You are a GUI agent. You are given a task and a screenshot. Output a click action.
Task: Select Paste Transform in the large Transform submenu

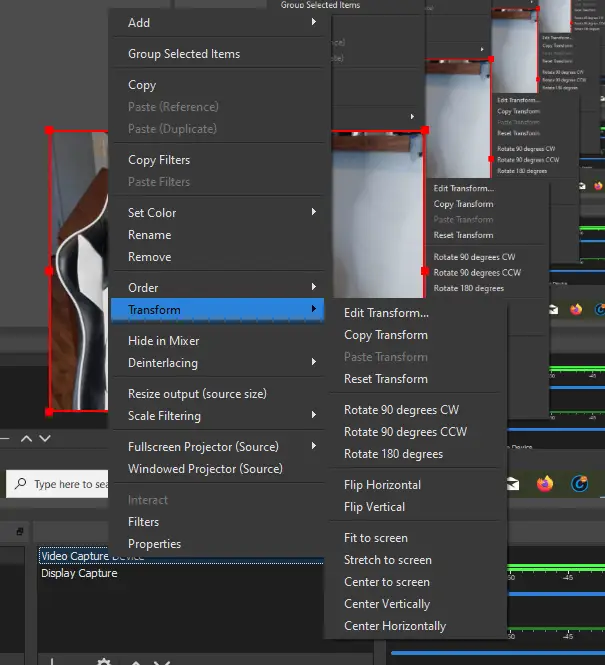(415, 357)
